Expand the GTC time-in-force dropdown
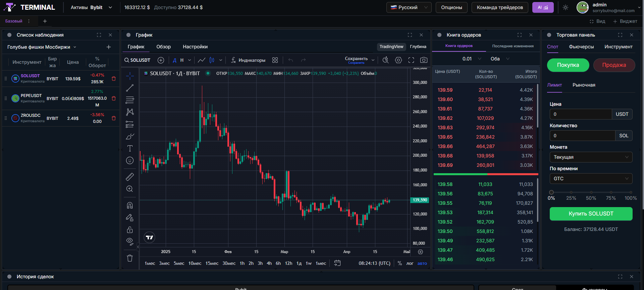644x290 pixels. tap(591, 179)
